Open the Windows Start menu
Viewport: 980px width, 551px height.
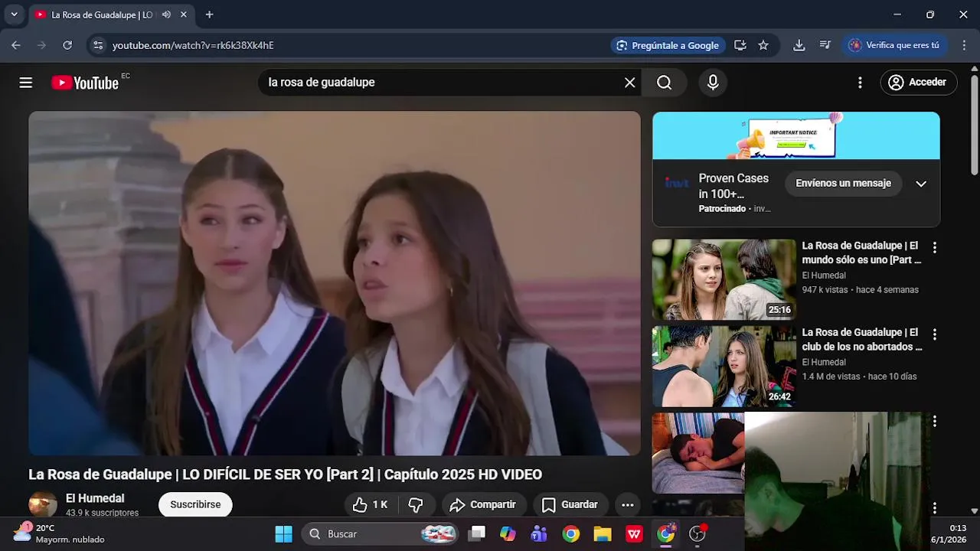283,534
